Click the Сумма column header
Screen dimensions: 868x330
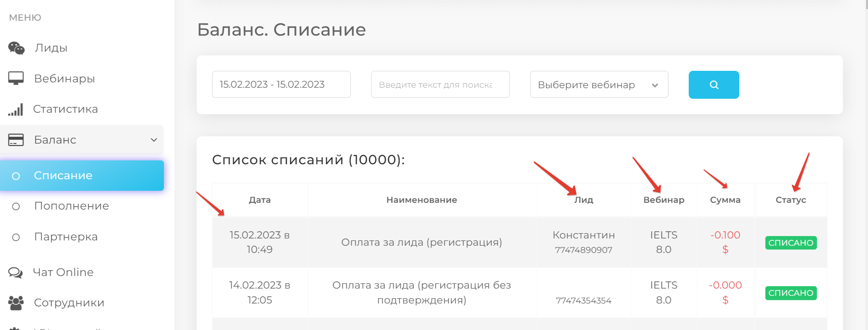(x=725, y=200)
